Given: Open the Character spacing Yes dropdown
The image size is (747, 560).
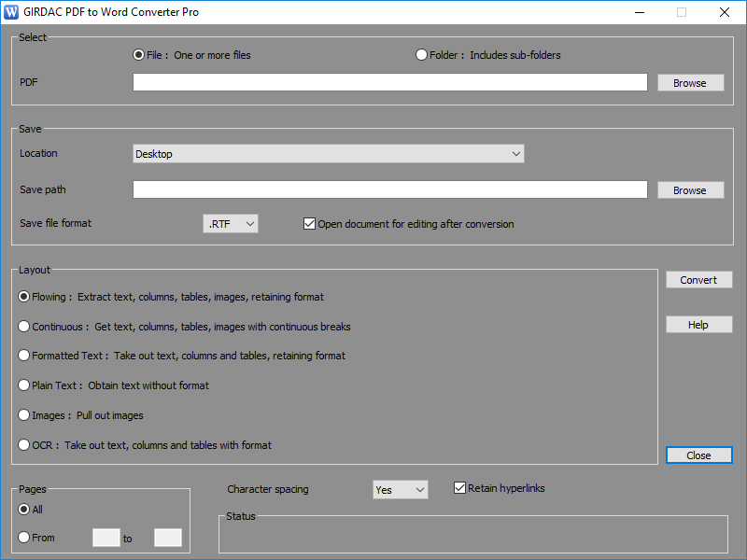Looking at the screenshot, I should coord(401,489).
